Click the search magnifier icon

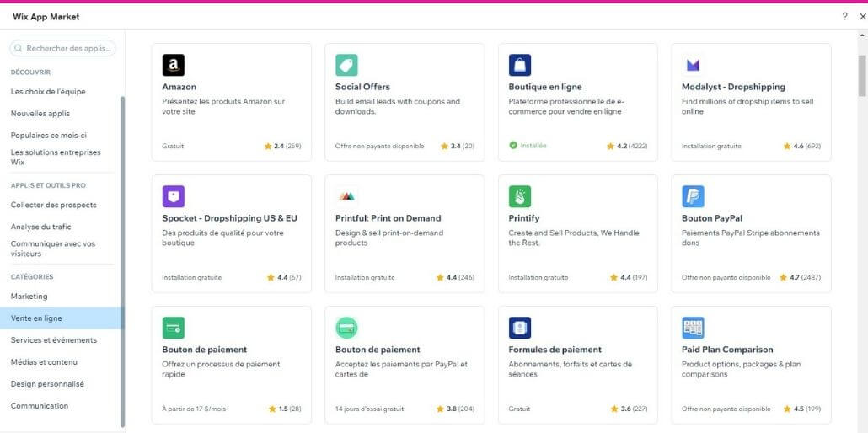(19, 48)
